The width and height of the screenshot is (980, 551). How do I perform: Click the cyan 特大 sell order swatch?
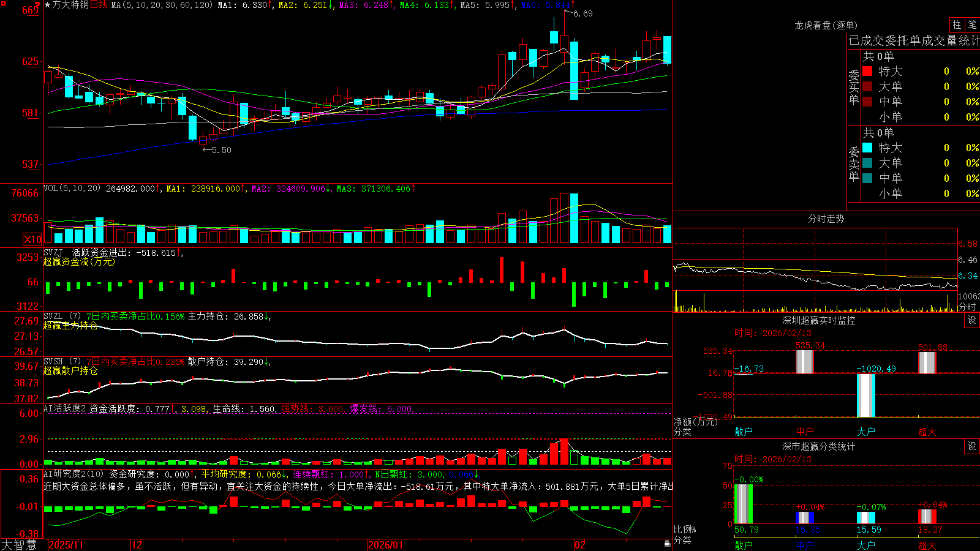tap(867, 148)
